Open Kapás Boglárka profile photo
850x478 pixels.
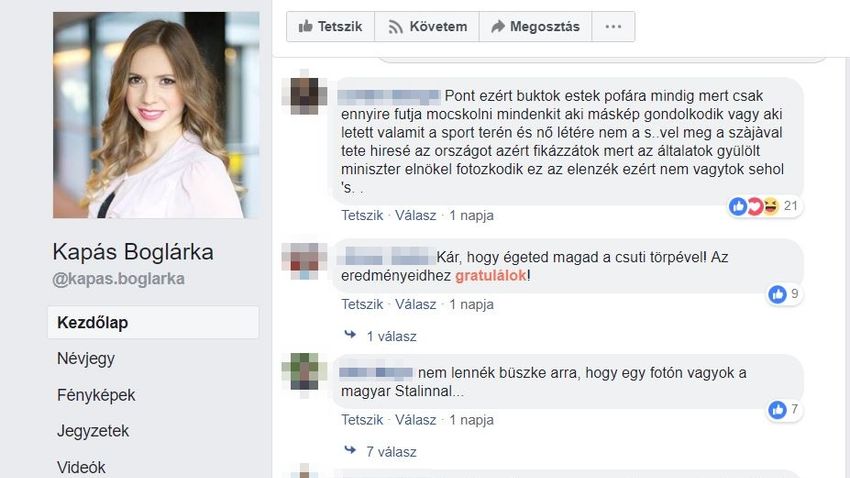tap(156, 115)
